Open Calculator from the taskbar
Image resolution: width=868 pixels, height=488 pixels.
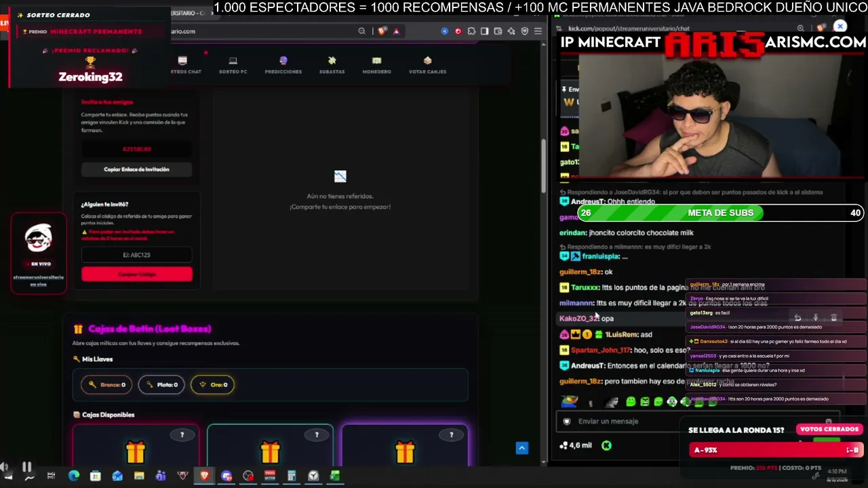[292, 476]
